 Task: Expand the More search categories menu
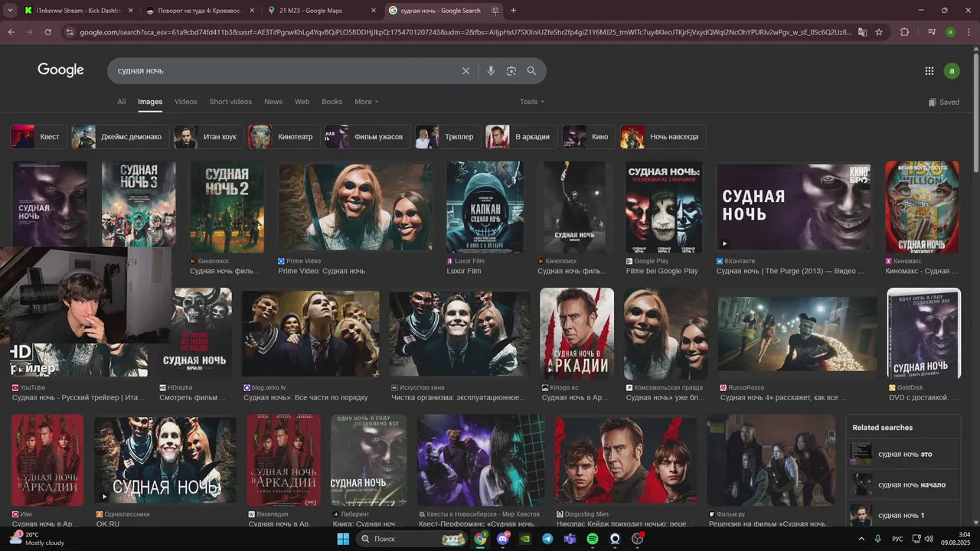366,102
